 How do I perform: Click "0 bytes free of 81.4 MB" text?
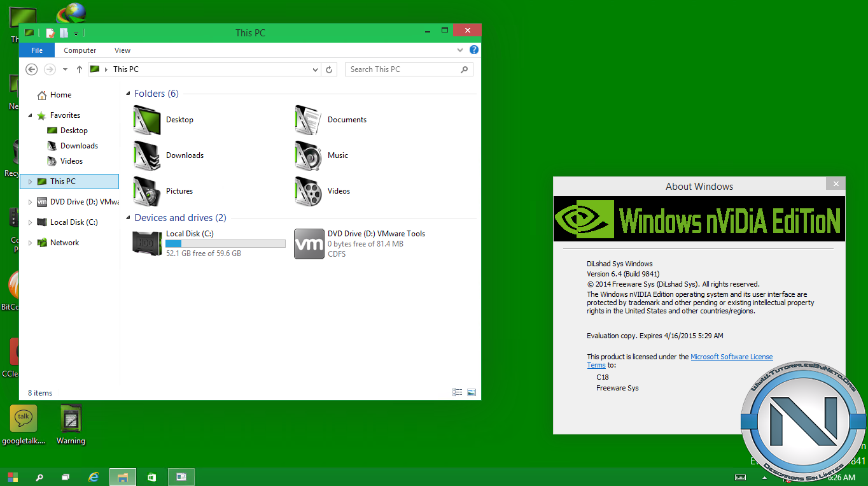pos(365,244)
